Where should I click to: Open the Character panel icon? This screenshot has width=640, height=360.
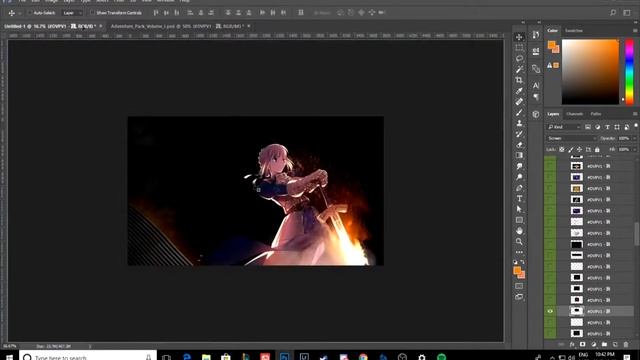click(x=536, y=85)
